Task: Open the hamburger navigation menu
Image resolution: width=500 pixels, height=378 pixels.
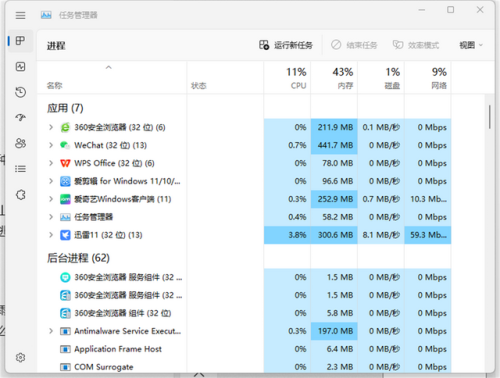Action: (x=20, y=15)
